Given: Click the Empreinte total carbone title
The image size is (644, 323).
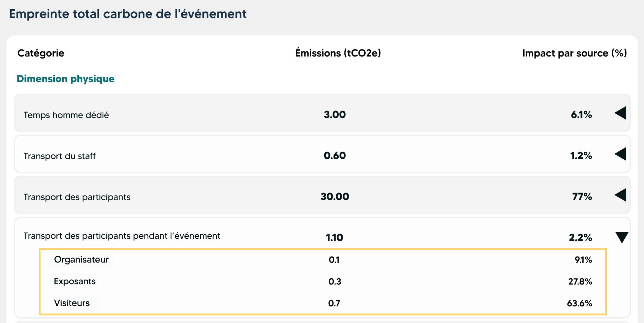Looking at the screenshot, I should [x=127, y=14].
